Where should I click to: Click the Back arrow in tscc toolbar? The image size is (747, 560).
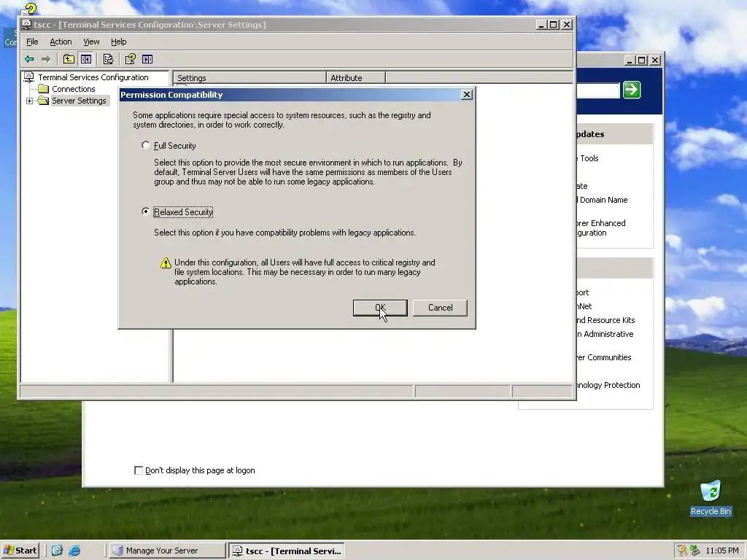tap(29, 59)
